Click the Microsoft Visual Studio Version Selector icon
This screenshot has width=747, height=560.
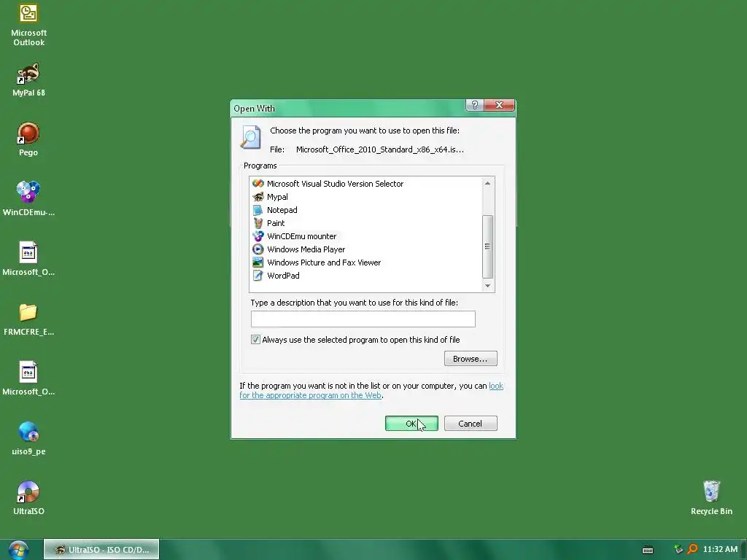[x=258, y=183]
